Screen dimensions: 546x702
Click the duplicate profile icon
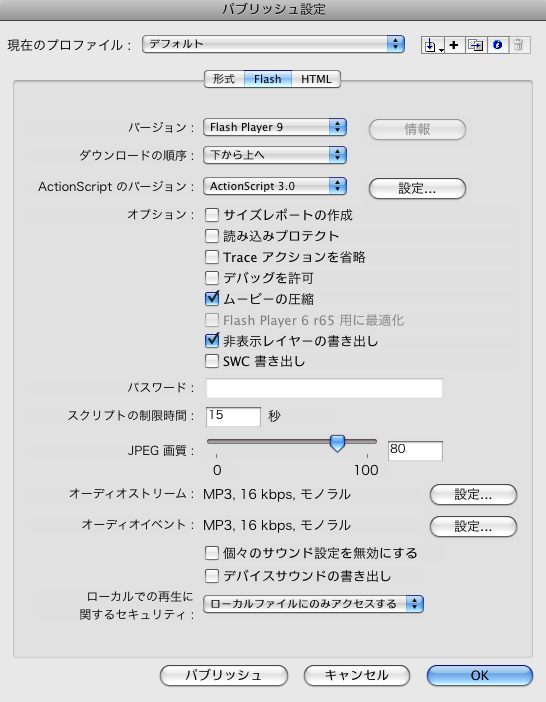(476, 45)
